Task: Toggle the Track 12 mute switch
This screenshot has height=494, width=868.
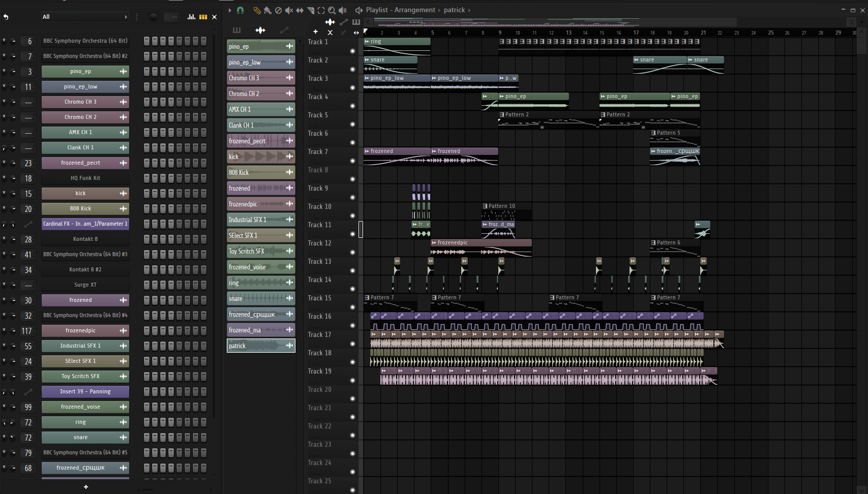Action: [352, 252]
